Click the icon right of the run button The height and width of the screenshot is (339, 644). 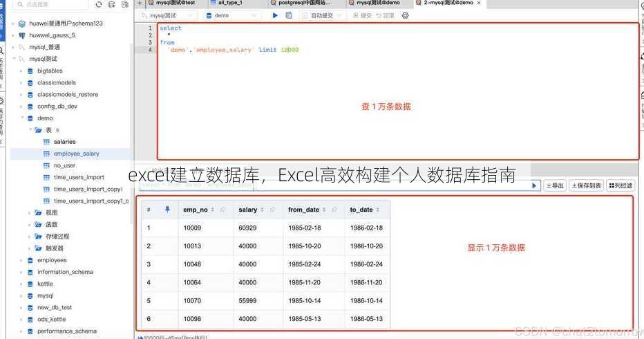pyautogui.click(x=289, y=15)
